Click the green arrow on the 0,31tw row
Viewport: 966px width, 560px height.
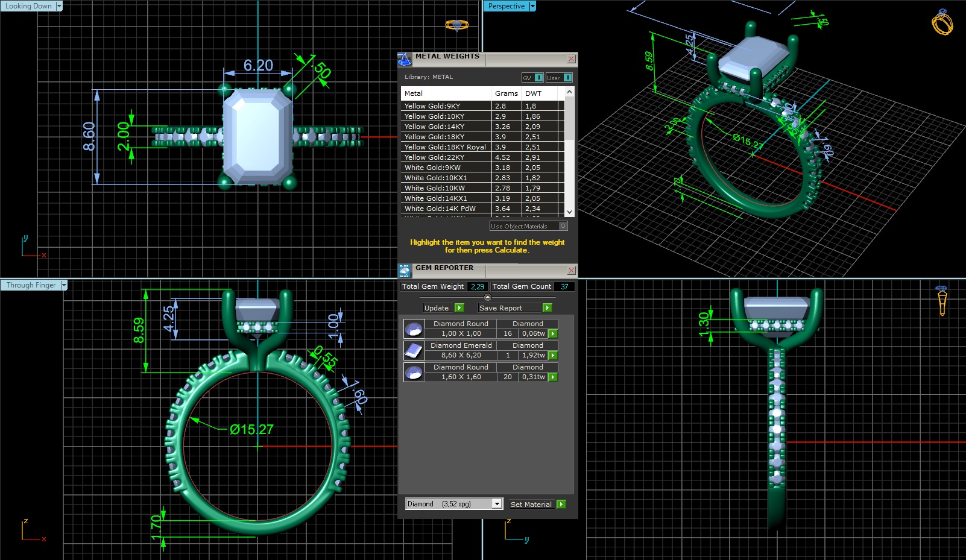pyautogui.click(x=553, y=377)
